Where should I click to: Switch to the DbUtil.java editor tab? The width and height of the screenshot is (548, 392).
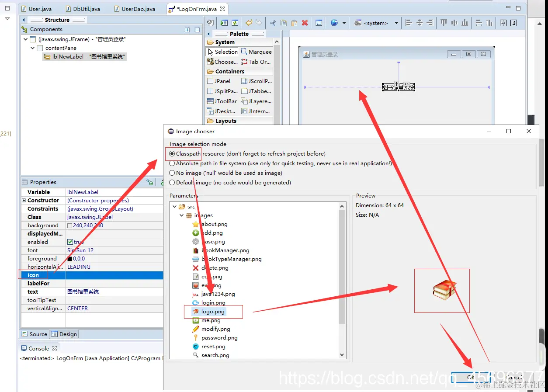(x=83, y=9)
